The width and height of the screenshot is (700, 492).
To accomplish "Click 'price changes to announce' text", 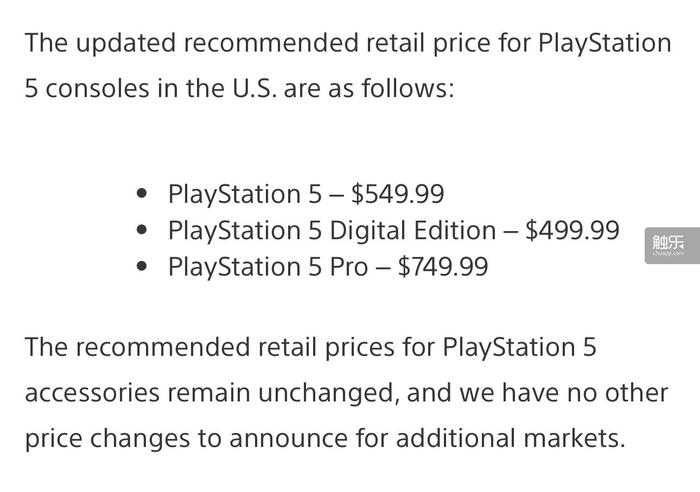I will tap(186, 438).
